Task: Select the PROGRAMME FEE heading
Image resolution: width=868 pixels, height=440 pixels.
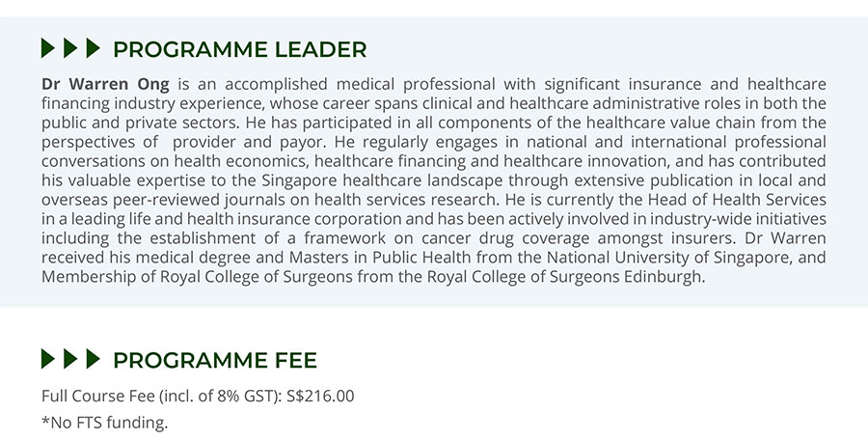Action: pyautogui.click(x=215, y=360)
